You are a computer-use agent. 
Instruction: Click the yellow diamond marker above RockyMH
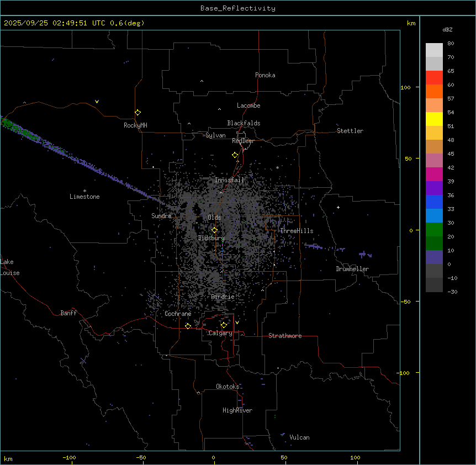[x=137, y=112]
